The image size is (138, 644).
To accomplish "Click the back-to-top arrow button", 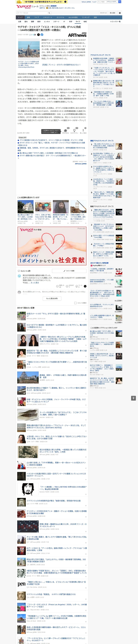I will click(x=133, y=398).
